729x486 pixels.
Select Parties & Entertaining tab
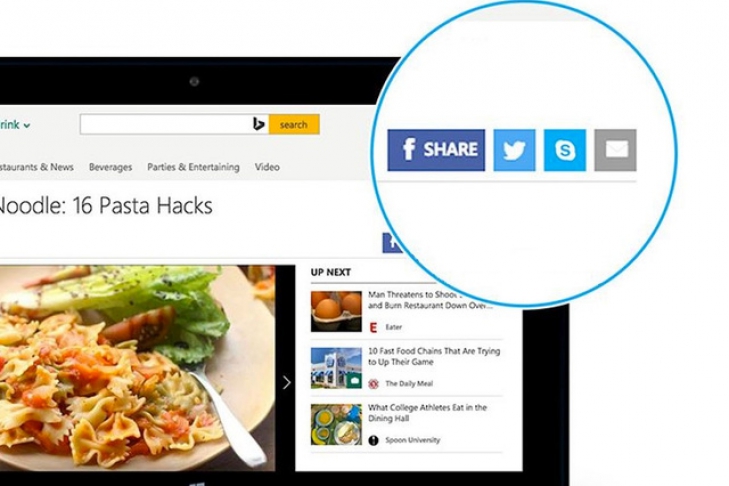[193, 167]
